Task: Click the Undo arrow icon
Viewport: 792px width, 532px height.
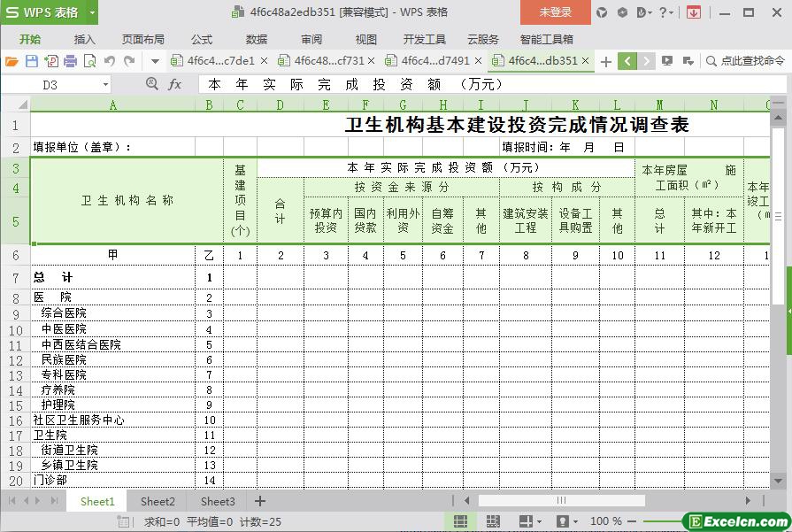Action: pos(110,61)
